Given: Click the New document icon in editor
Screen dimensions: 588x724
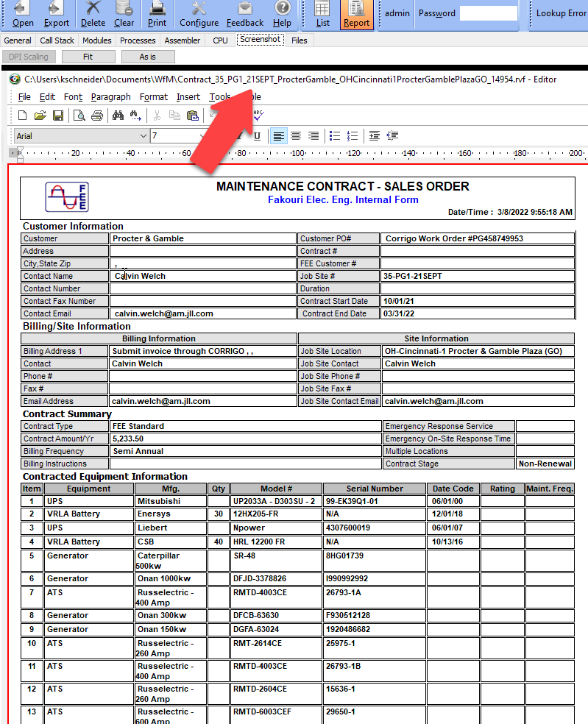Looking at the screenshot, I should pyautogui.click(x=22, y=116).
